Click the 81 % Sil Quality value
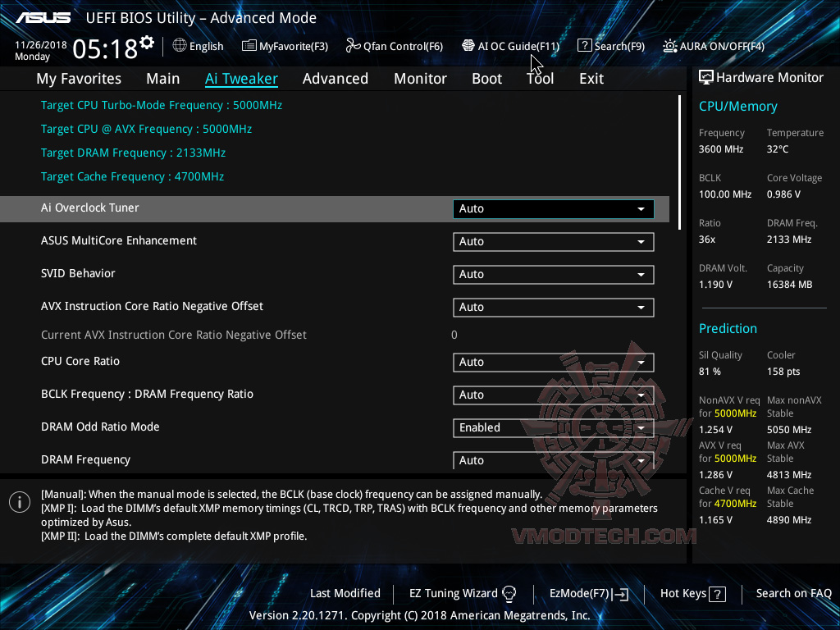Image resolution: width=840 pixels, height=630 pixels. [710, 372]
